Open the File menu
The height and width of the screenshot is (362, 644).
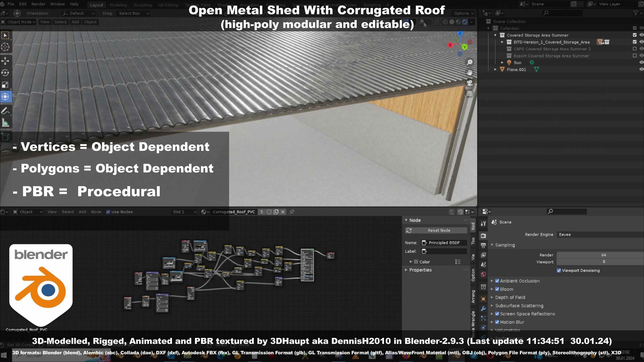(x=11, y=4)
